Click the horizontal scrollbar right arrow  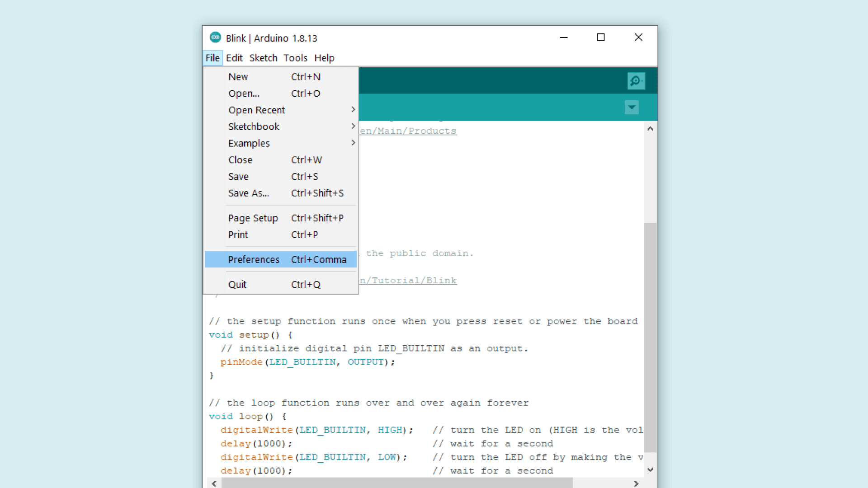click(636, 483)
